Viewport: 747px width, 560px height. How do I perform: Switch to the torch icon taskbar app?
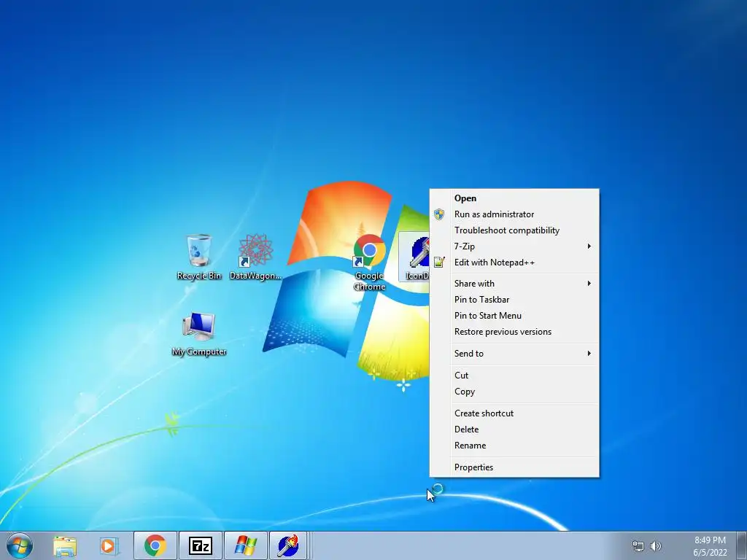tap(289, 546)
